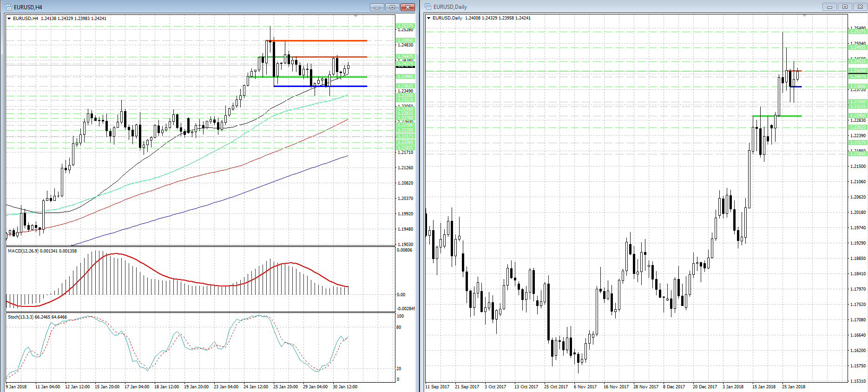Maximize the EURUSD,H4 chart window

pyautogui.click(x=392, y=7)
